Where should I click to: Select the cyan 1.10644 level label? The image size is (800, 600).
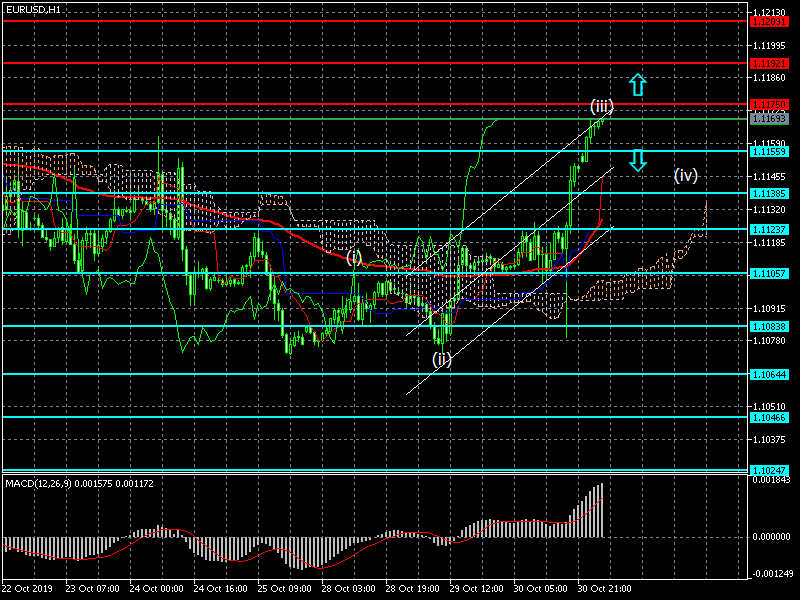tap(769, 374)
